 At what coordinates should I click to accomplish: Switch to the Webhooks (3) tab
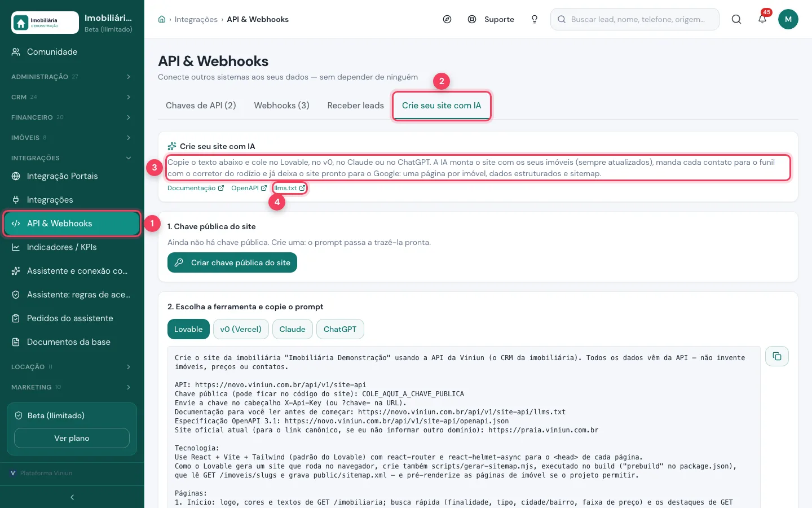coord(282,106)
